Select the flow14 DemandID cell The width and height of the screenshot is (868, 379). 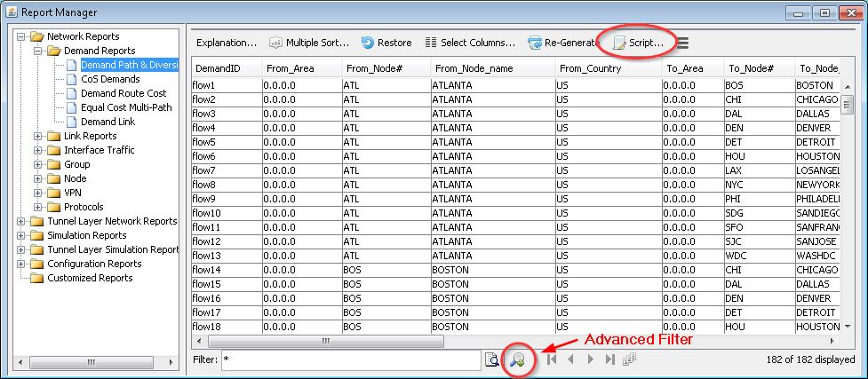point(227,270)
